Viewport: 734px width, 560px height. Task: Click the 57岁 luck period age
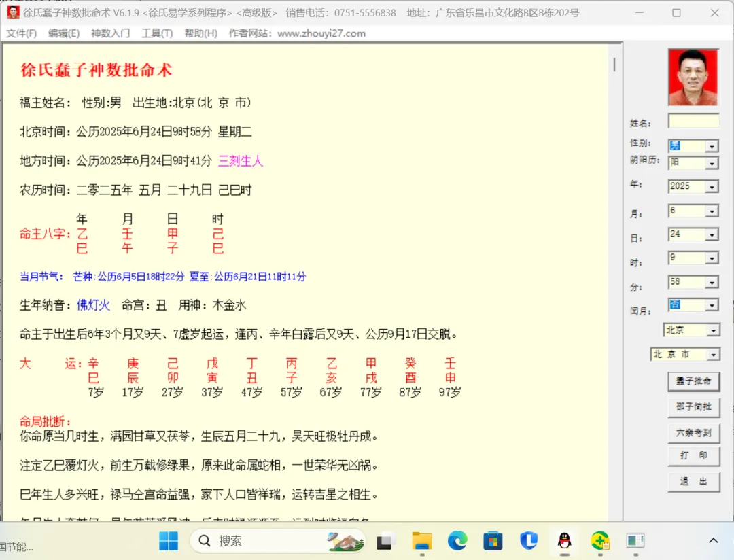(x=291, y=392)
